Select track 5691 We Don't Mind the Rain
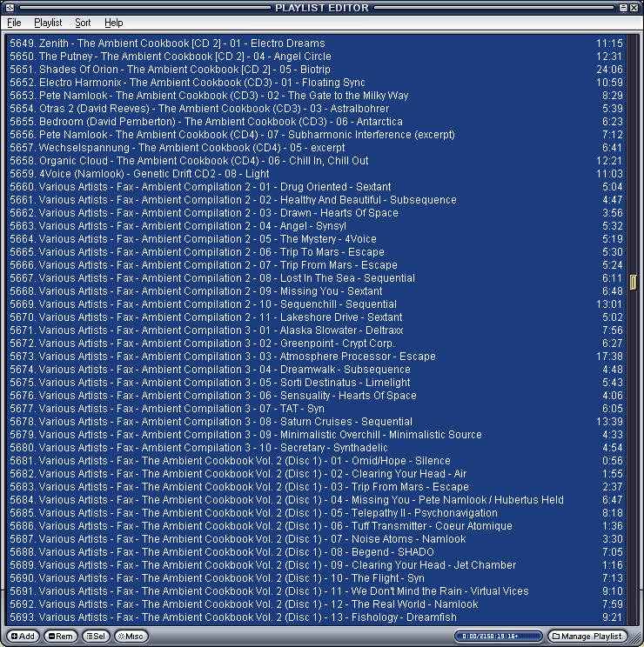644x647 pixels. pyautogui.click(x=316, y=591)
